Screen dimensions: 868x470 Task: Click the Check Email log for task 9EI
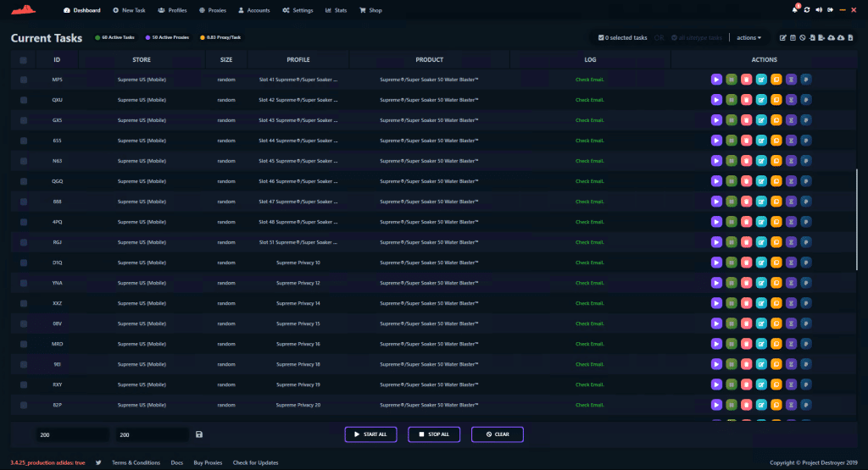(x=590, y=364)
